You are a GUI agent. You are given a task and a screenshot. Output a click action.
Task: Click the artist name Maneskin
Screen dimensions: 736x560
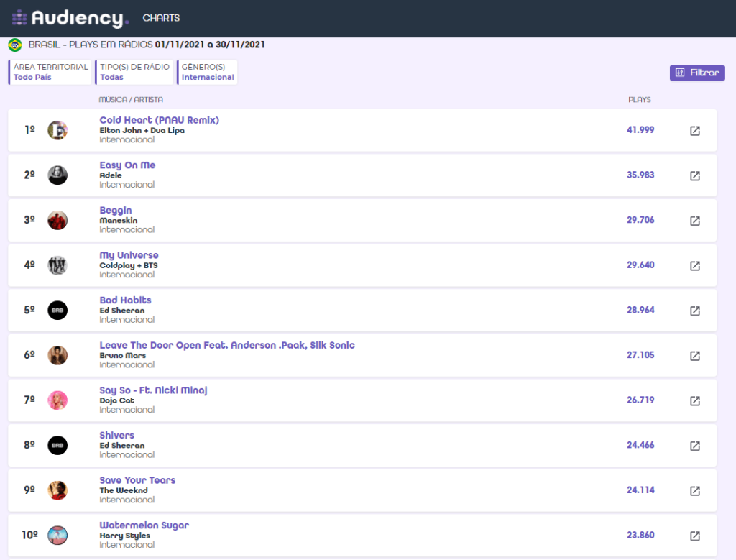click(x=119, y=221)
